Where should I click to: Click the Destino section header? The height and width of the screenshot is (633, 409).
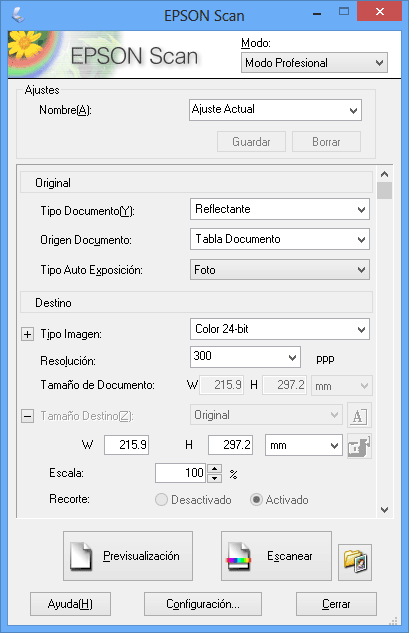pos(196,302)
